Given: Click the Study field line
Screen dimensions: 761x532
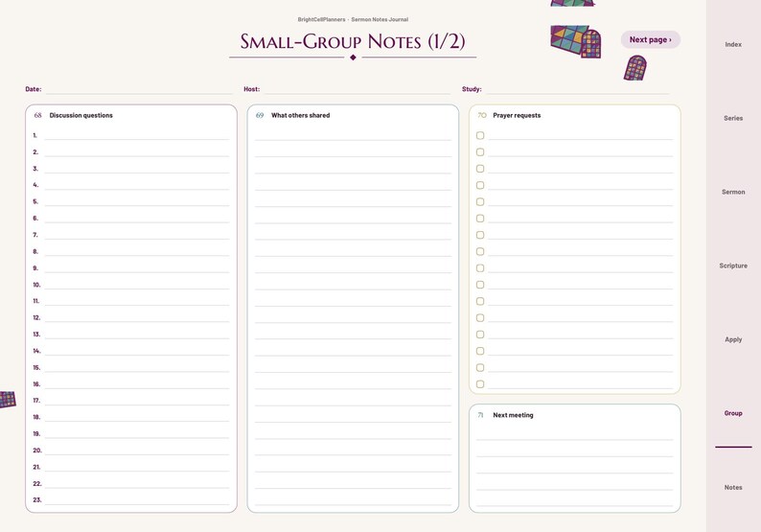Looking at the screenshot, I should point(578,89).
